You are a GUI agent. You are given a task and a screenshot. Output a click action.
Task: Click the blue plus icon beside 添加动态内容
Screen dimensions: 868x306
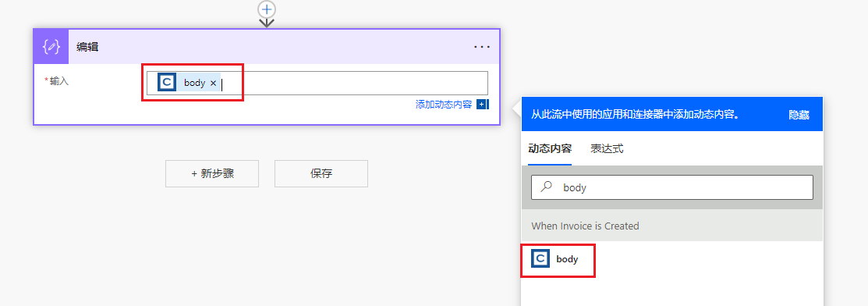482,105
